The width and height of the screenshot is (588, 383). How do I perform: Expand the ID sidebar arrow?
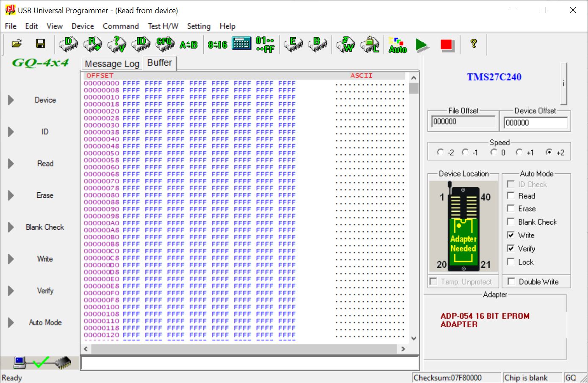click(x=11, y=132)
